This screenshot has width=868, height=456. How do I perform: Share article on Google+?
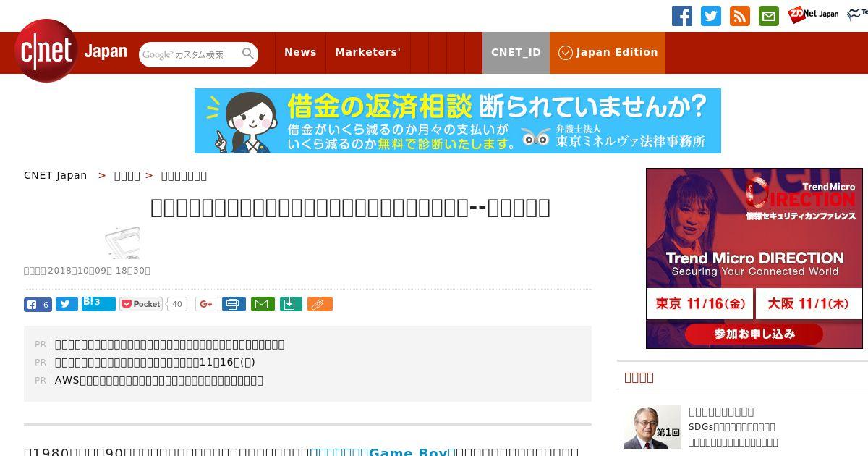tap(206, 304)
